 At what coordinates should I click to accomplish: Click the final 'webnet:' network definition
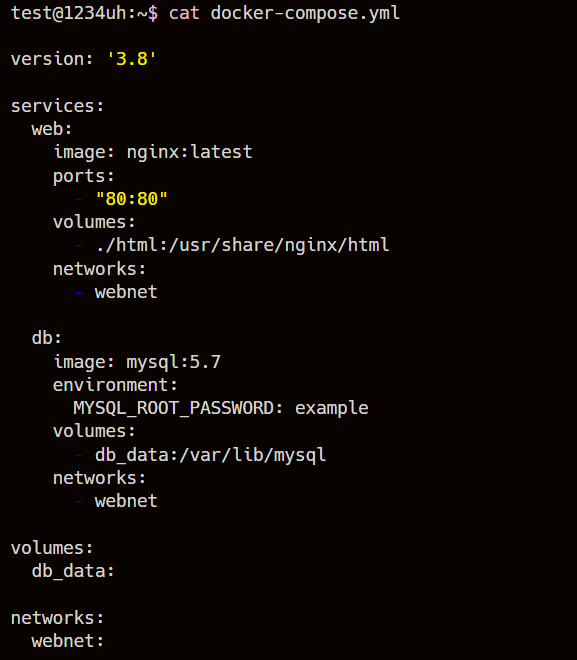67,641
